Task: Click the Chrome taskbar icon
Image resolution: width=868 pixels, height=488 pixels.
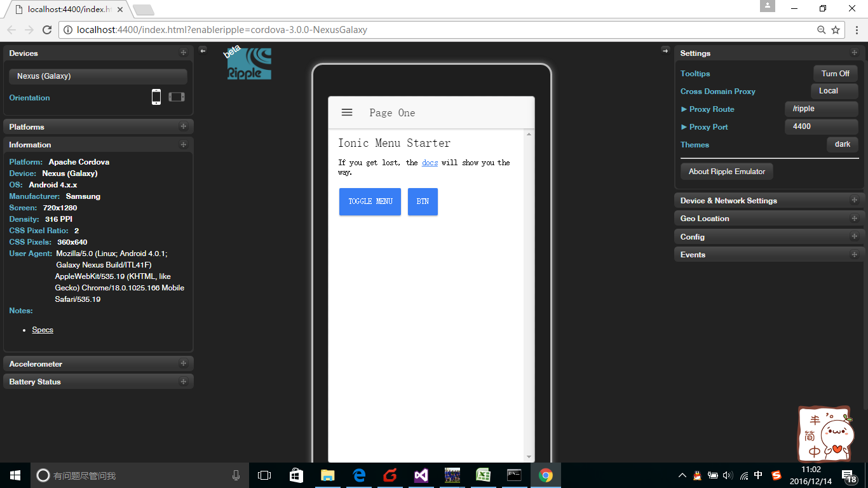Action: 545,475
